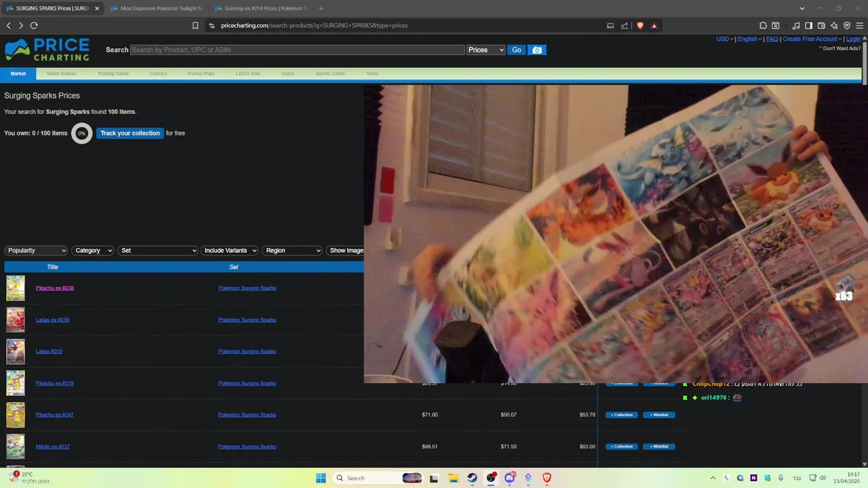
Task: Reload the page with the refresh icon
Action: 34,26
